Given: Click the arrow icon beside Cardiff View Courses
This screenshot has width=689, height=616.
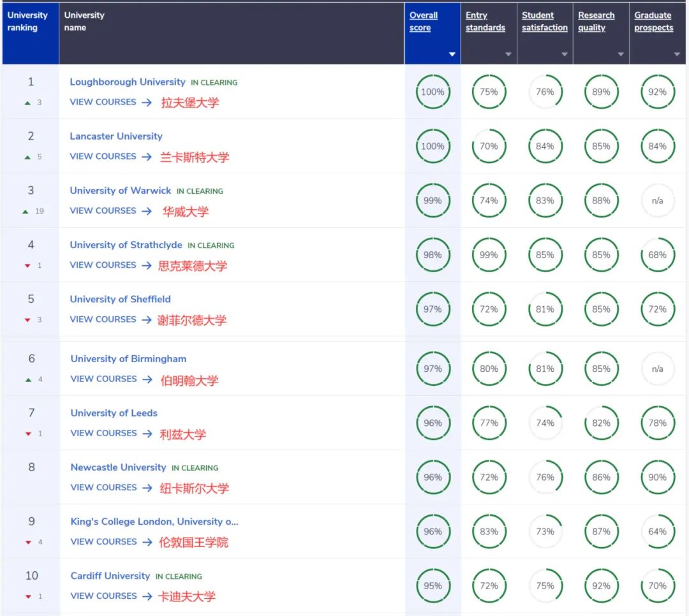Looking at the screenshot, I should pyautogui.click(x=147, y=596).
